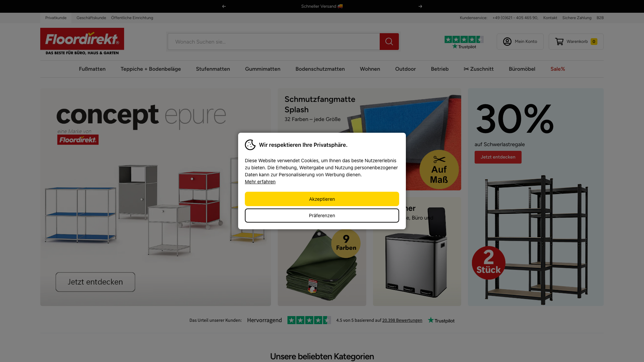
Task: Open the Büromöbel menu
Action: click(x=522, y=69)
